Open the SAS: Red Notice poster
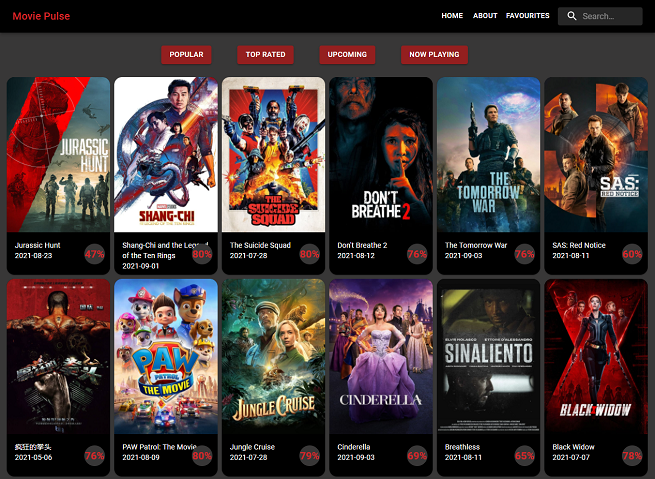The width and height of the screenshot is (655, 479). click(x=596, y=155)
